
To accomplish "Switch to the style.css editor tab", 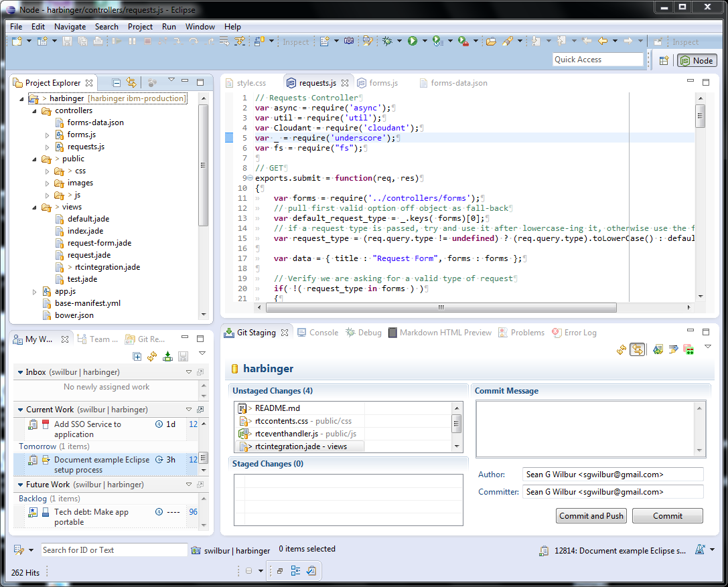I will pyautogui.click(x=246, y=82).
